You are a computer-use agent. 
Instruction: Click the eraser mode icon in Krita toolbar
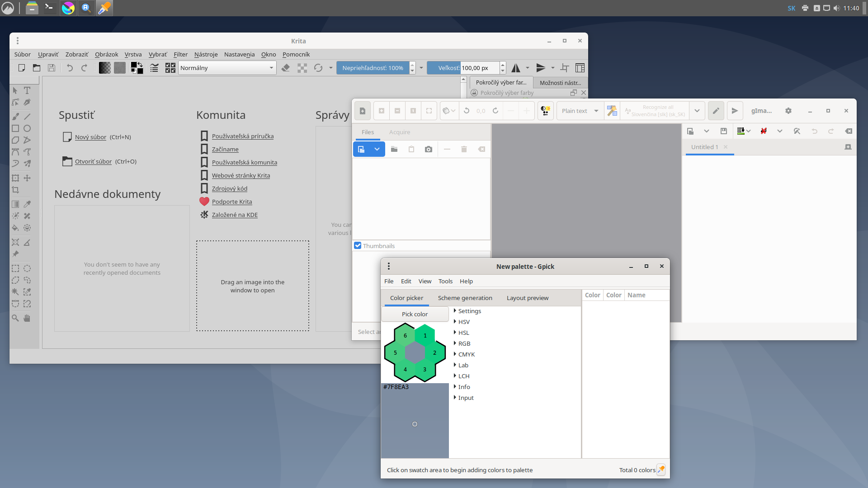(285, 68)
